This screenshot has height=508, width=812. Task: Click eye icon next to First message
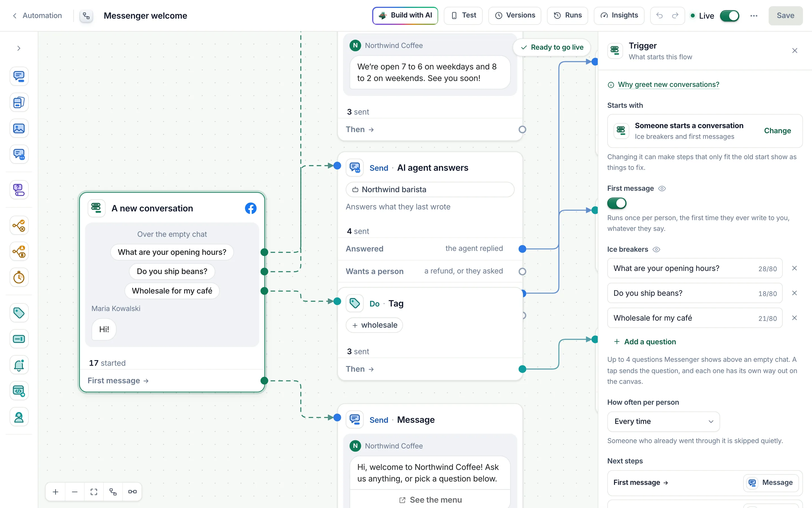click(x=662, y=189)
